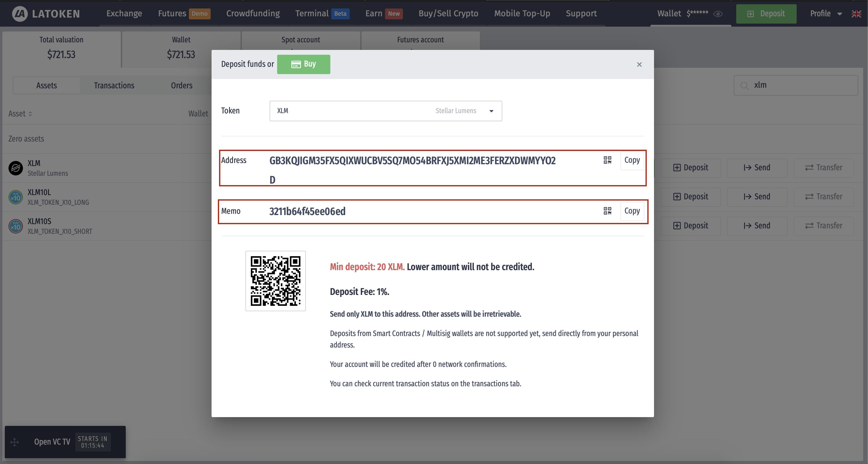Image resolution: width=868 pixels, height=464 pixels.
Task: Open the Crowdfunding menu
Action: point(253,14)
